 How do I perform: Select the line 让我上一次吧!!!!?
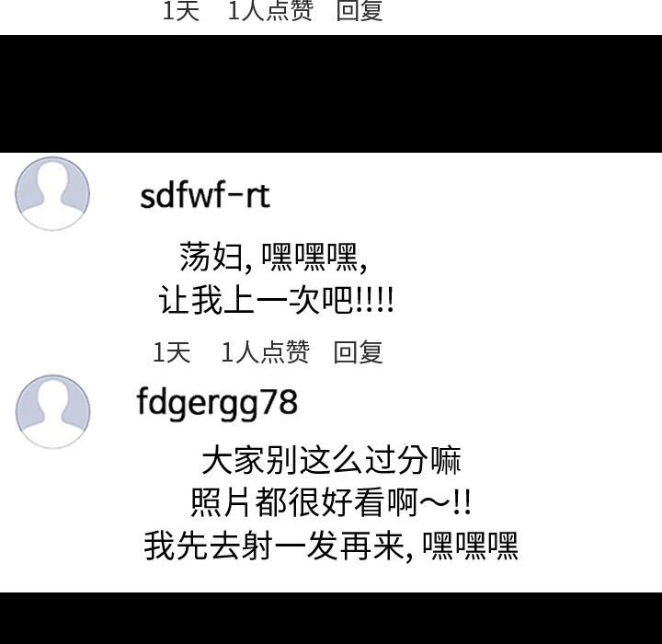276,300
